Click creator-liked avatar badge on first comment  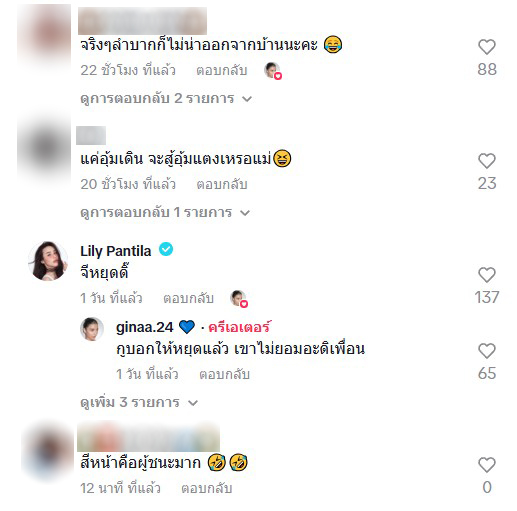tap(273, 71)
